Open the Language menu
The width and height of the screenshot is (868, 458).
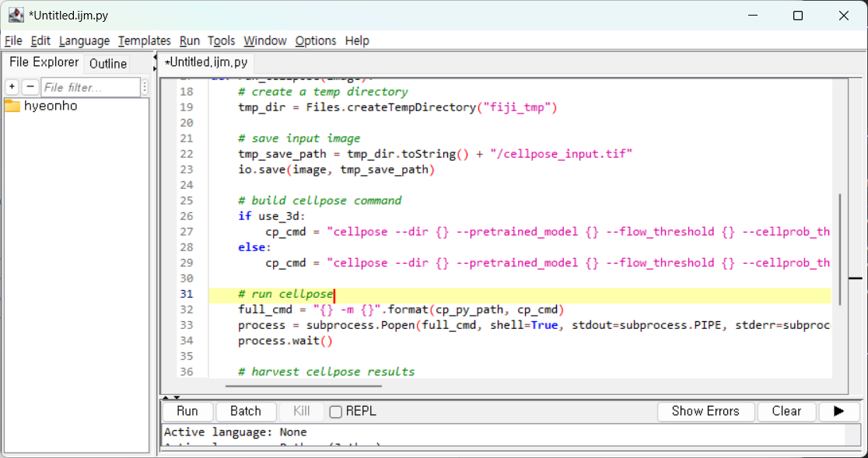[x=84, y=41]
